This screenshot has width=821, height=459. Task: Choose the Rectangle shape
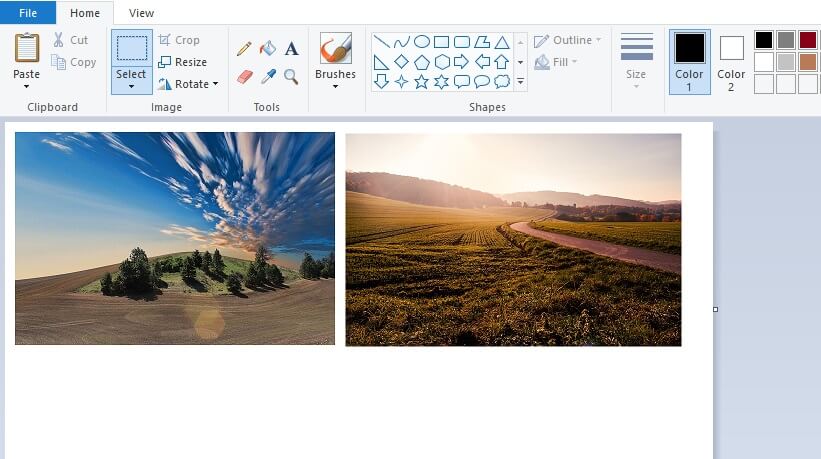click(441, 41)
